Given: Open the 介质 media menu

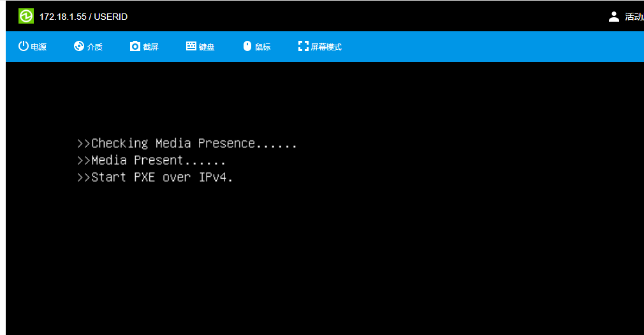Looking at the screenshot, I should [95, 47].
